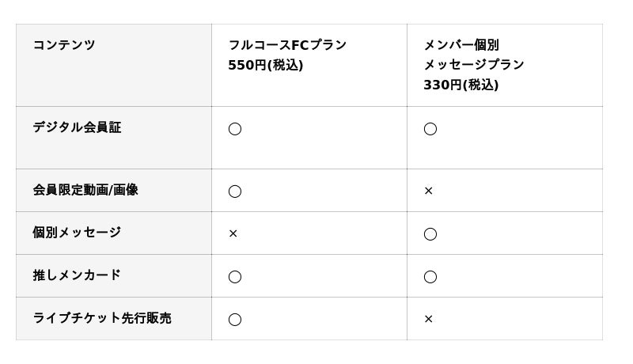
Task: Click the 会員限定動画/画像 row label
Action: coord(85,190)
